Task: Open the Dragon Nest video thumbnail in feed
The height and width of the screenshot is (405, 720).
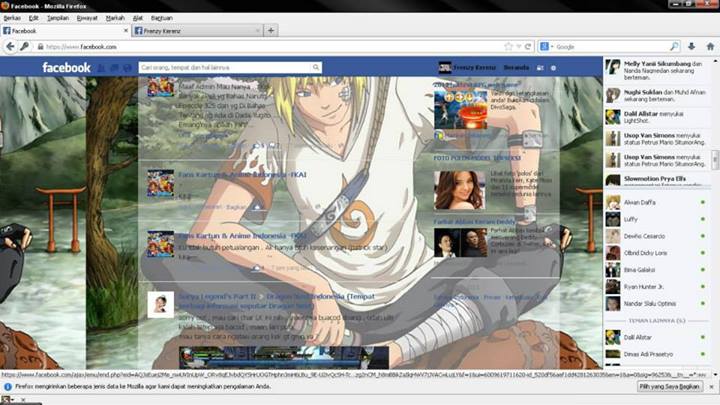Action: (284, 357)
